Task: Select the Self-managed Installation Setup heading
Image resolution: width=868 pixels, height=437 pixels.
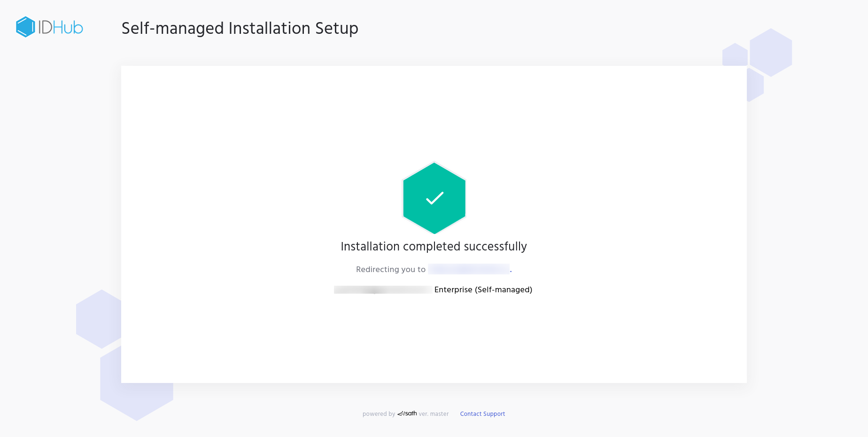Action: (240, 28)
